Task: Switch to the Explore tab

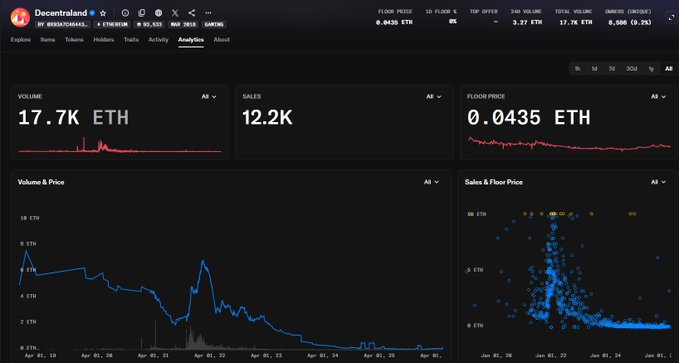Action: tap(21, 39)
